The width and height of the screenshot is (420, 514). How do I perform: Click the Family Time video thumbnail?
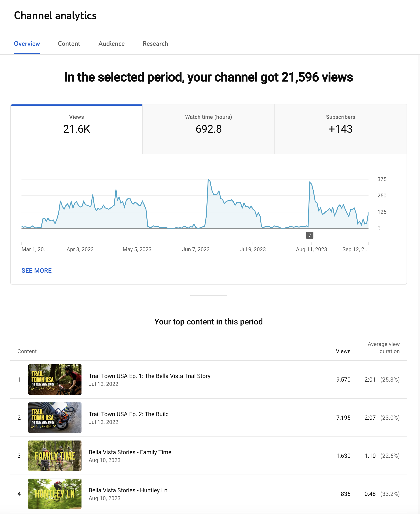pos(55,456)
